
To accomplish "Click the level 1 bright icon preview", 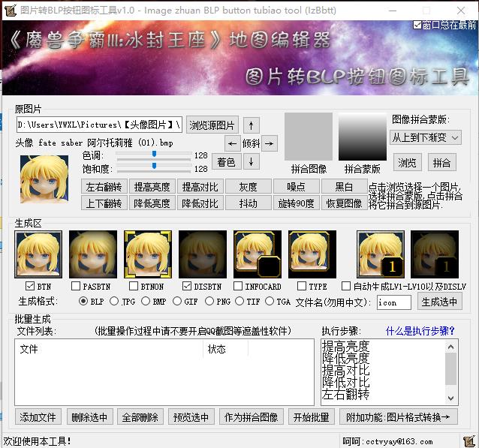I will (381, 254).
